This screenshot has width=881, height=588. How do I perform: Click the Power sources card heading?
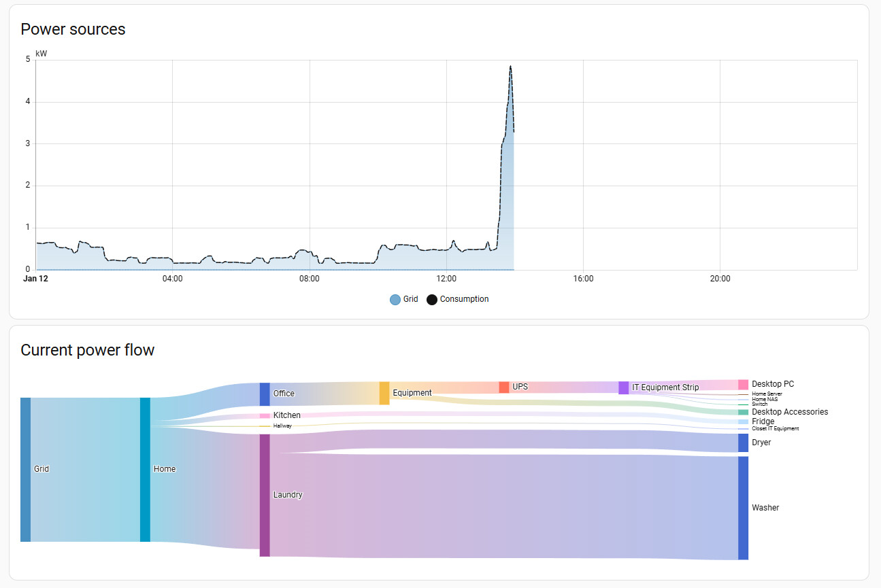[x=73, y=29]
